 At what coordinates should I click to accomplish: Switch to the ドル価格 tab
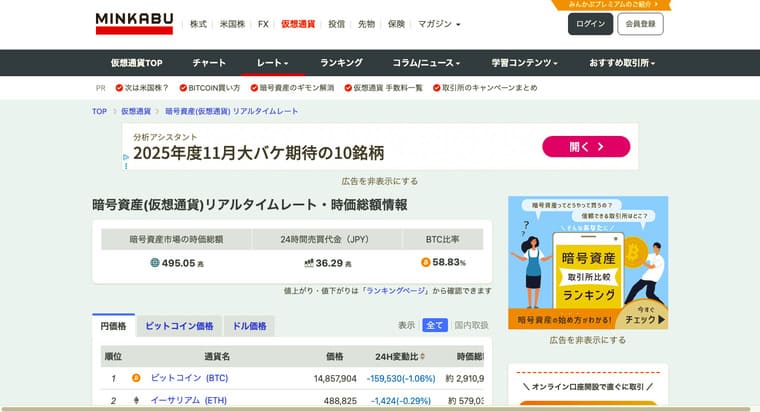(249, 326)
